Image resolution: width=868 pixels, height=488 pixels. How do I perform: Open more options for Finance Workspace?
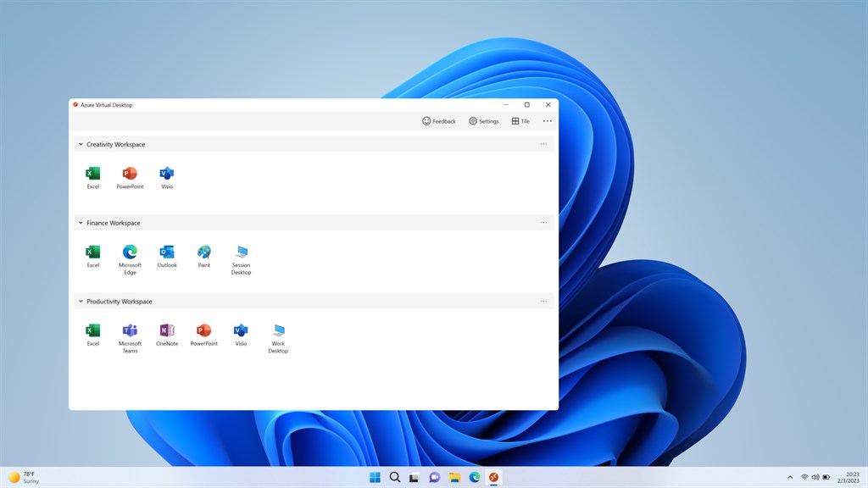click(x=543, y=223)
